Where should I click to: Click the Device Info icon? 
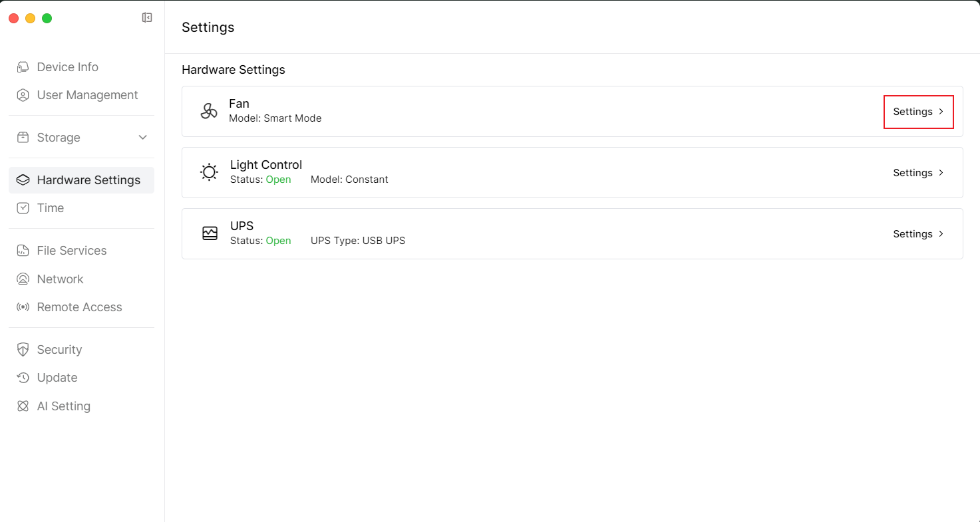(23, 67)
